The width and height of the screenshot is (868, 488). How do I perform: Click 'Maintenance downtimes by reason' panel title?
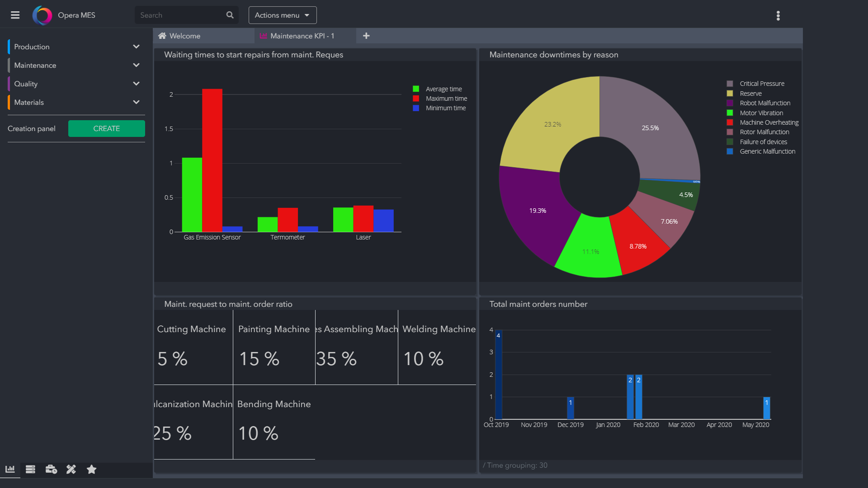click(554, 55)
